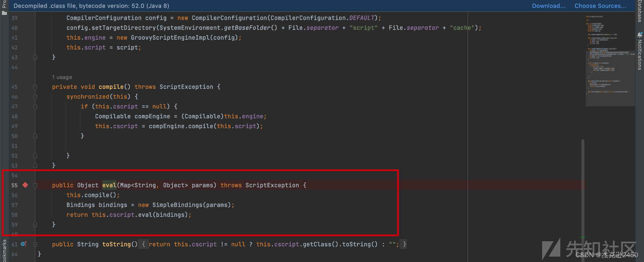
Task: Click the fold end marker on line 59
Action: [35, 225]
